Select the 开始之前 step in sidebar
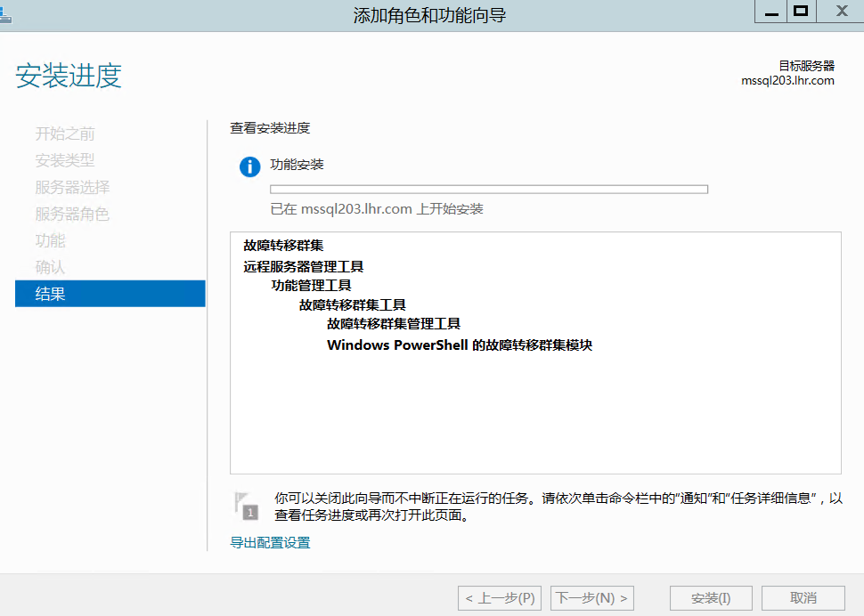The height and width of the screenshot is (616, 864). point(65,134)
